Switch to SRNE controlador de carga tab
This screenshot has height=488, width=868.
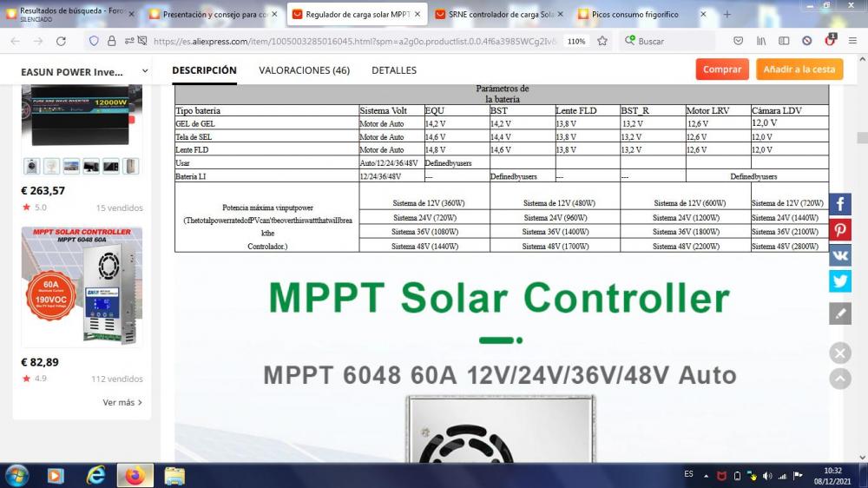click(x=499, y=14)
